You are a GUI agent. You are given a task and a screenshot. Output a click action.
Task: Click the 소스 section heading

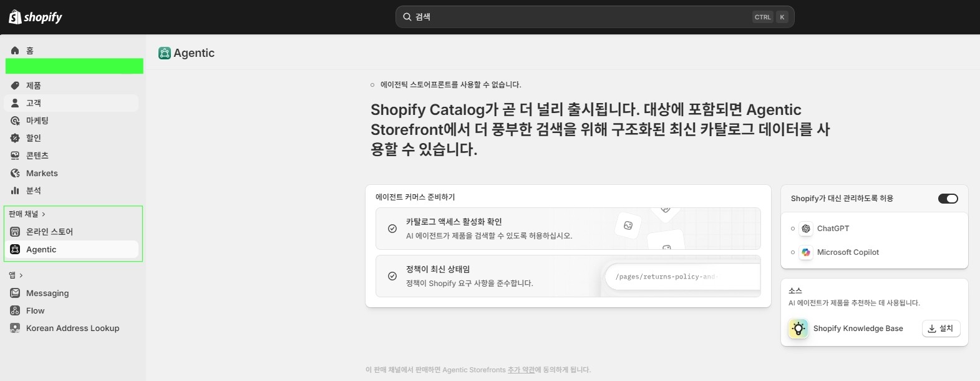[x=795, y=290]
